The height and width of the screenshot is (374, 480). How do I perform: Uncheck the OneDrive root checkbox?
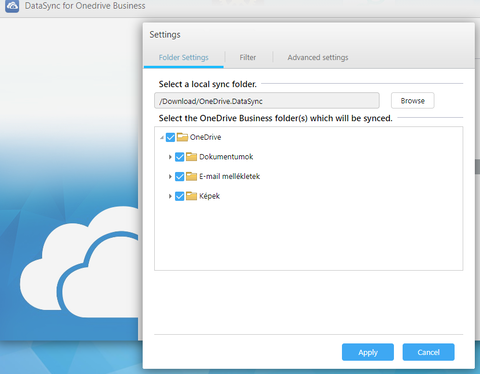pos(170,137)
